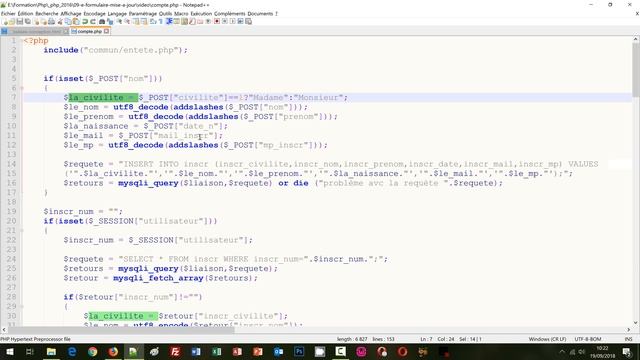640x360 pixels.
Task: Open the Recherche menu
Action: (47, 13)
